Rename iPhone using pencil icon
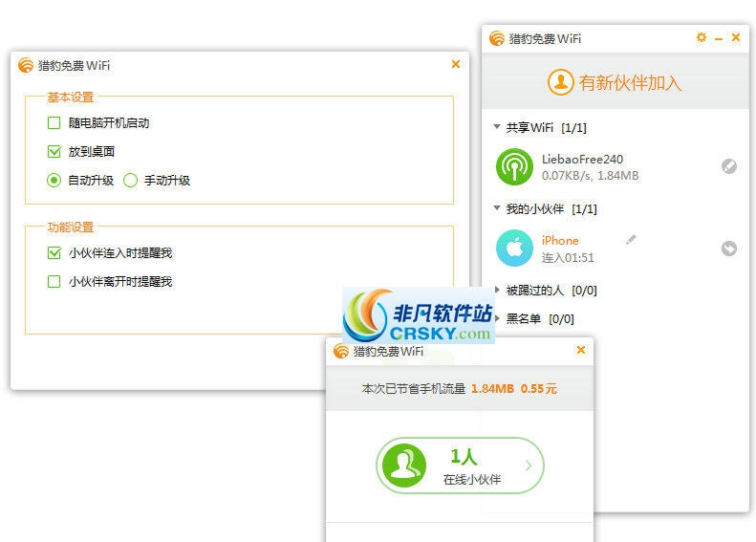756x542 pixels. (x=631, y=240)
